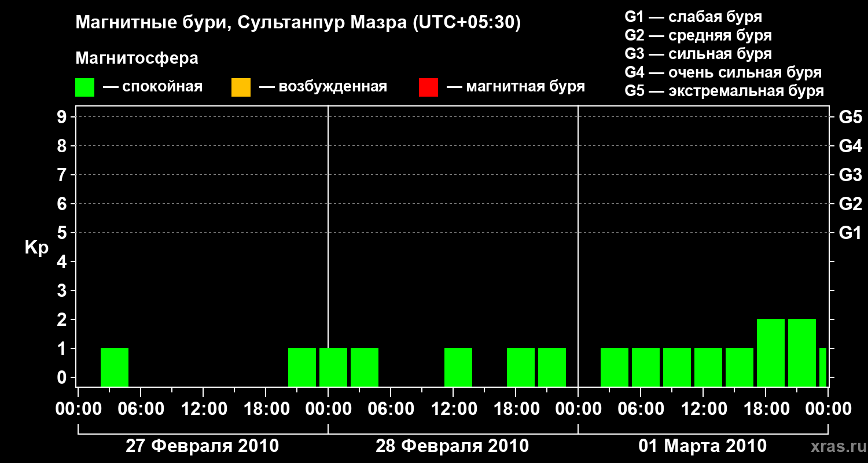The width and height of the screenshot is (868, 463).
Task: Click the «Магнитосфера» legend heading
Action: 137,58
